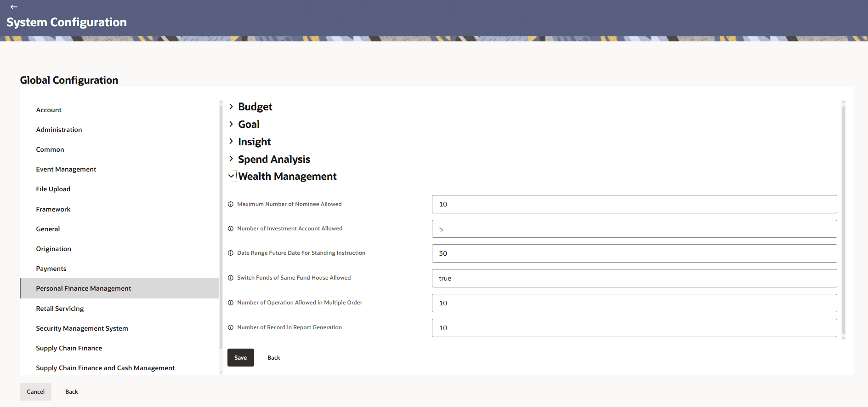The width and height of the screenshot is (868, 407).
Task: Focus the Maximum Number of Nominee Allowed field
Action: [x=634, y=204]
